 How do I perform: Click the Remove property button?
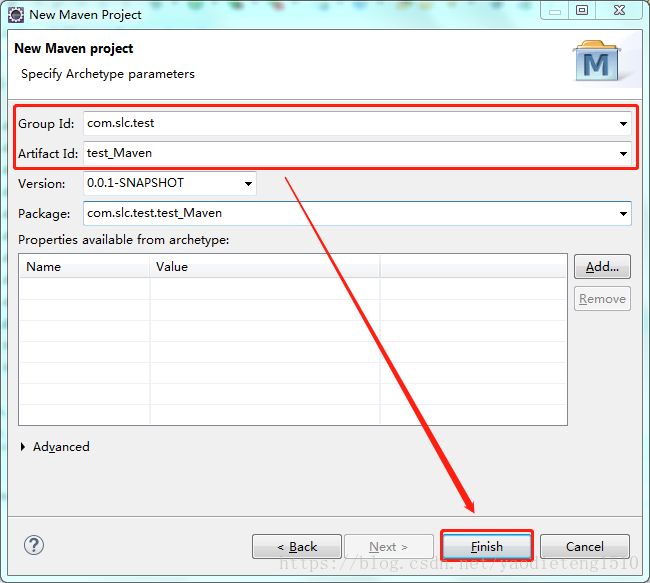(x=602, y=299)
